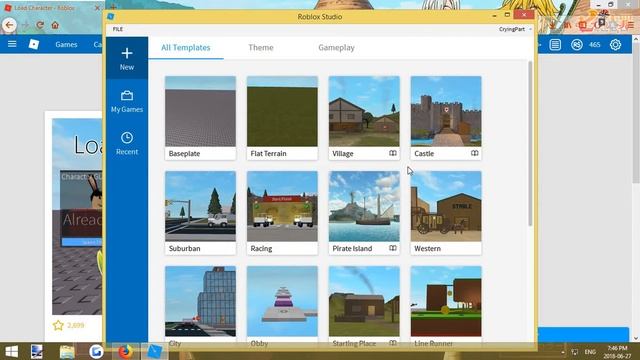Select the Suburban template thumbnail
Image resolution: width=640 pixels, height=360 pixels.
[200, 206]
